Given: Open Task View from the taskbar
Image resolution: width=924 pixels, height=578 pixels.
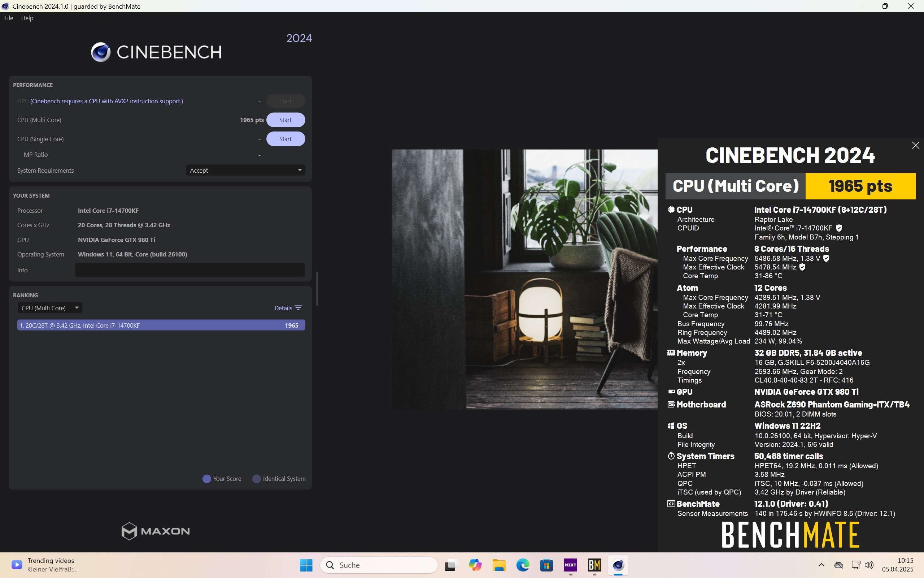Looking at the screenshot, I should pyautogui.click(x=451, y=565).
